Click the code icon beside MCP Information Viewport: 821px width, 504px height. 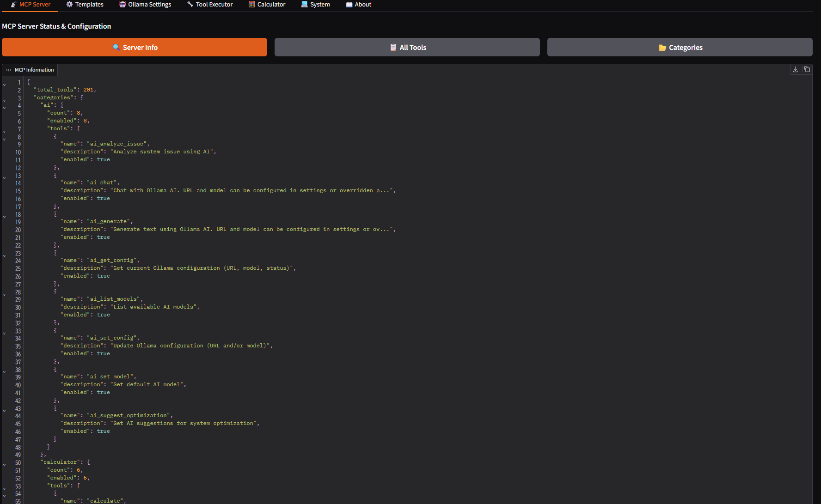(x=8, y=70)
